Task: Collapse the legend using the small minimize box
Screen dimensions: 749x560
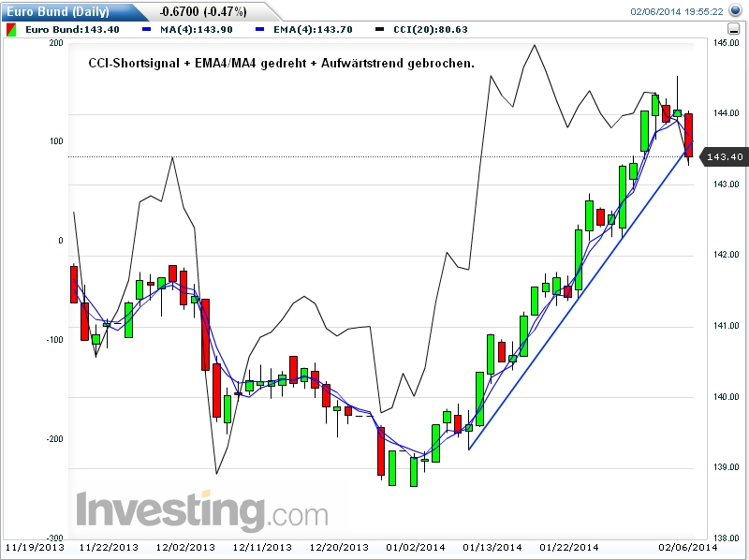Action: [x=733, y=28]
